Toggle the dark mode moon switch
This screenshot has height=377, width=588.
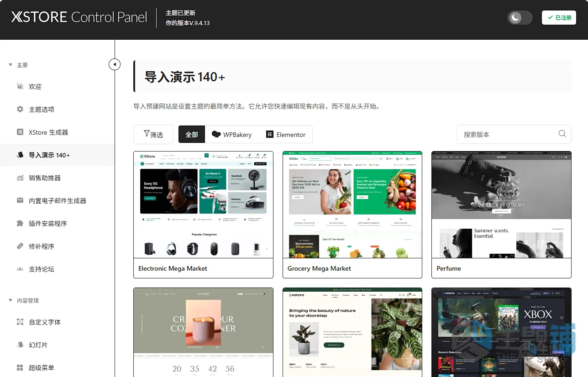(x=520, y=17)
